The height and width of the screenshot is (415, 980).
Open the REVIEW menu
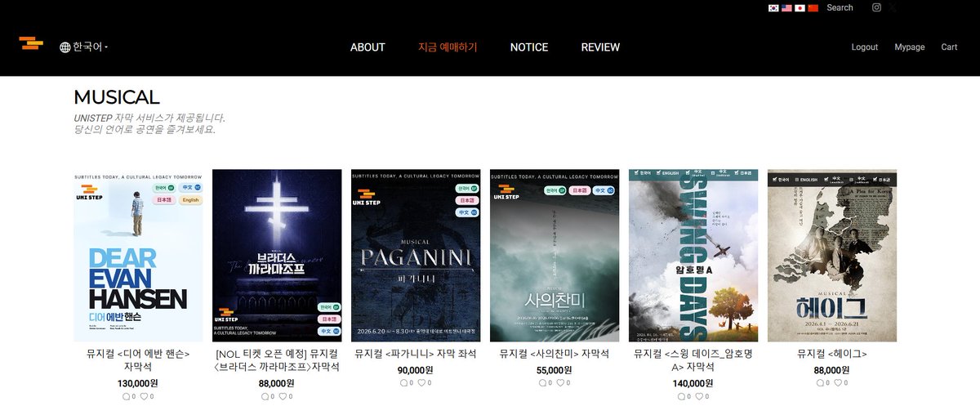(600, 47)
